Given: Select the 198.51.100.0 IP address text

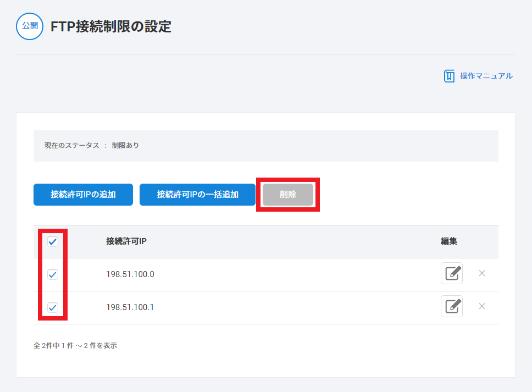Looking at the screenshot, I should pos(130,274).
